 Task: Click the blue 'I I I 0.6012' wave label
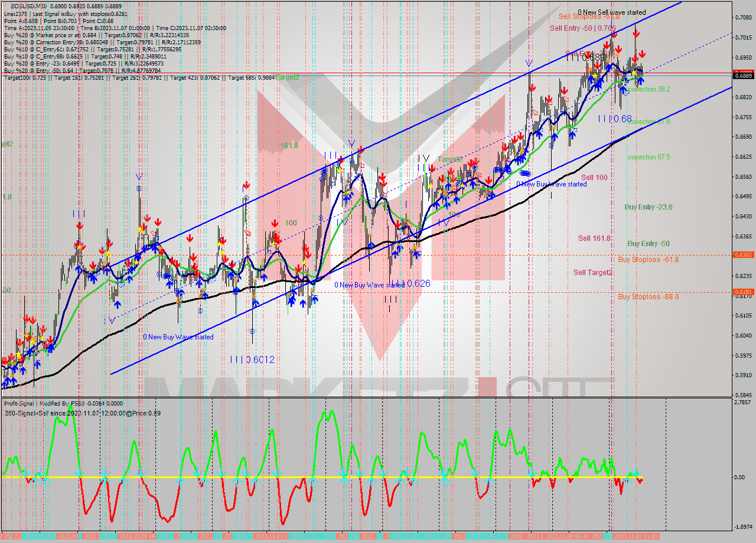pyautogui.click(x=252, y=359)
